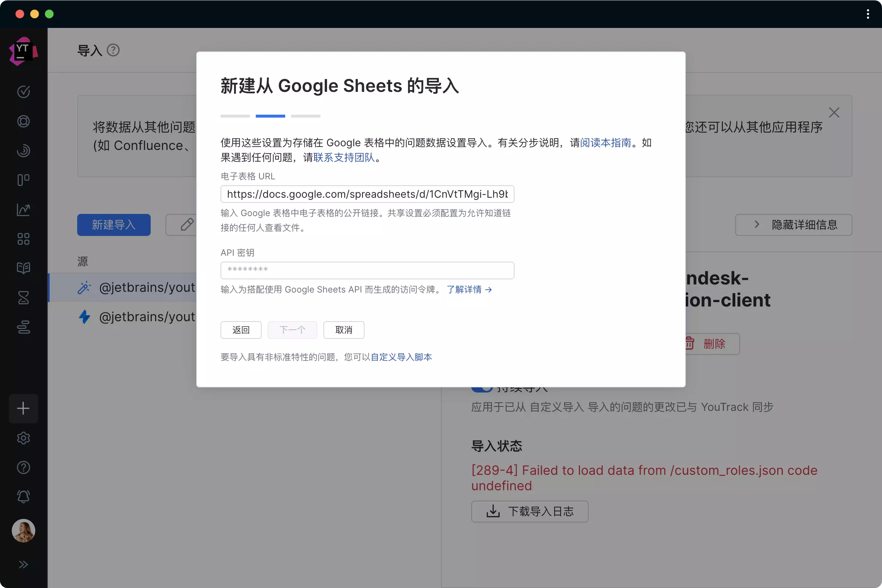Click the second wizard progress step
Viewport: 882px width, 588px height.
tap(270, 116)
